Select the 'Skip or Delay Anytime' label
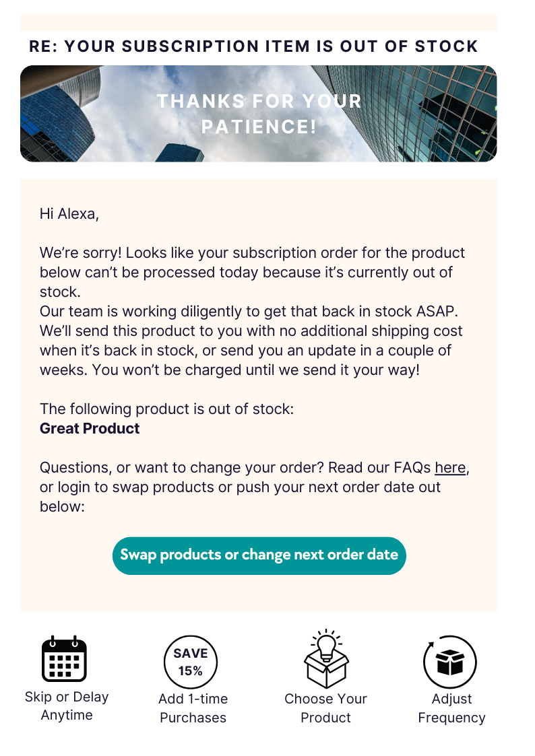Screen dimensions: 535x756 pyautogui.click(x=67, y=706)
